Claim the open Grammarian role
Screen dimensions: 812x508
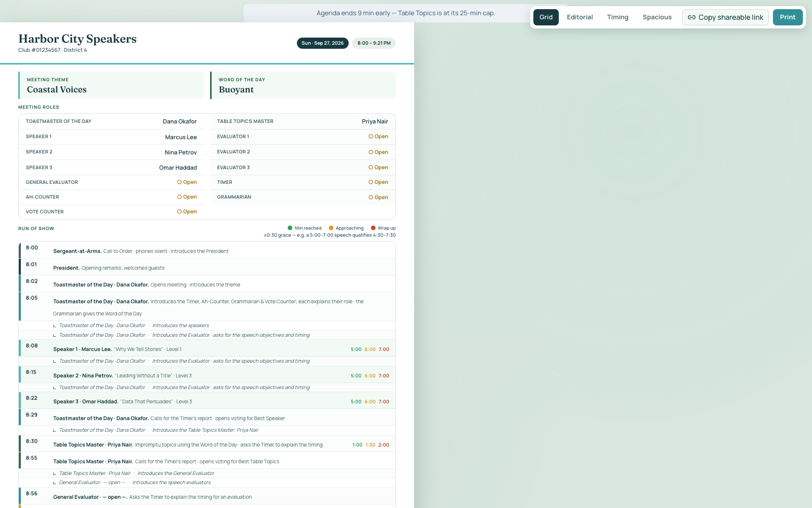pos(379,198)
